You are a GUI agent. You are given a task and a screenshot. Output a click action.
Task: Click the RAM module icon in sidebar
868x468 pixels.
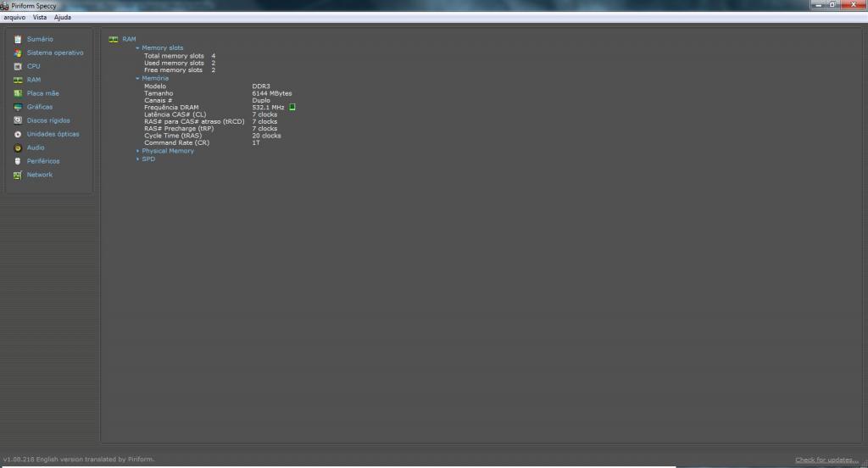click(x=18, y=80)
